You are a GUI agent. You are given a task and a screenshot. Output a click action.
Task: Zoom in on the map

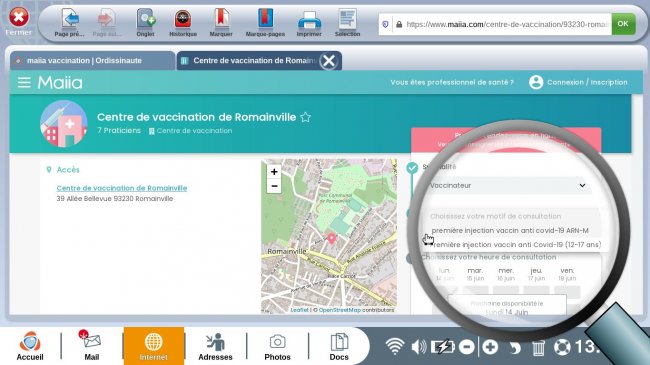click(274, 172)
